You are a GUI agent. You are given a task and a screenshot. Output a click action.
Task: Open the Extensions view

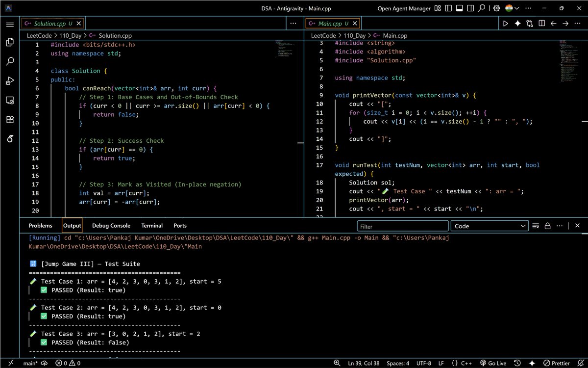coord(10,119)
